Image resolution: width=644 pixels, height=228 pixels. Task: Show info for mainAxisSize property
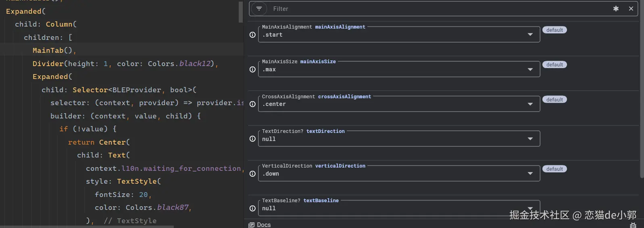[x=252, y=69]
